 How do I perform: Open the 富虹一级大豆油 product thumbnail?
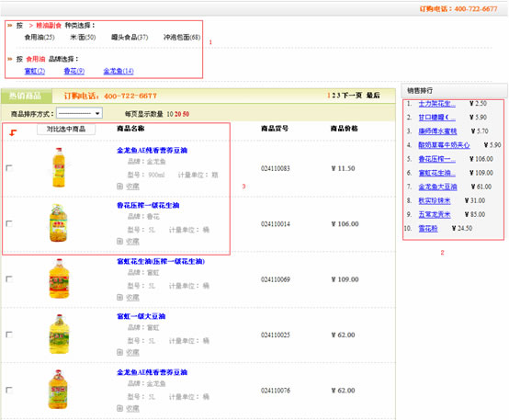59,334
